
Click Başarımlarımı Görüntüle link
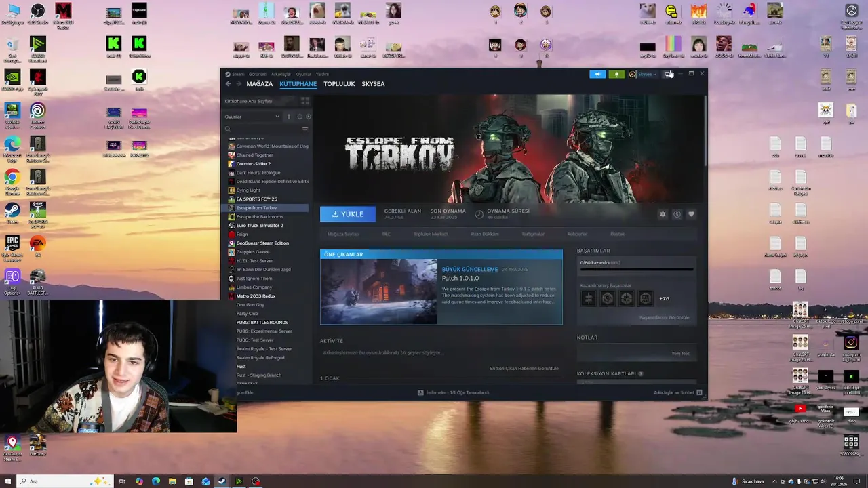665,317
